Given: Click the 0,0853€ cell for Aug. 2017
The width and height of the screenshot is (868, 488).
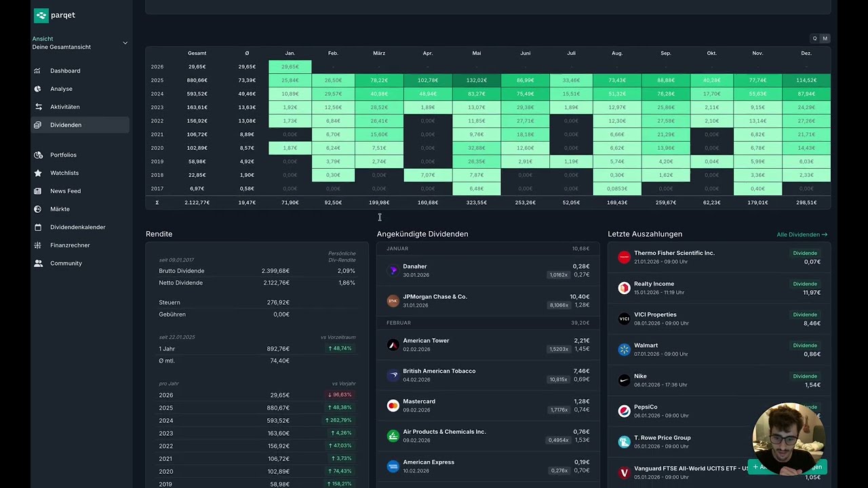Looking at the screenshot, I should [x=617, y=188].
